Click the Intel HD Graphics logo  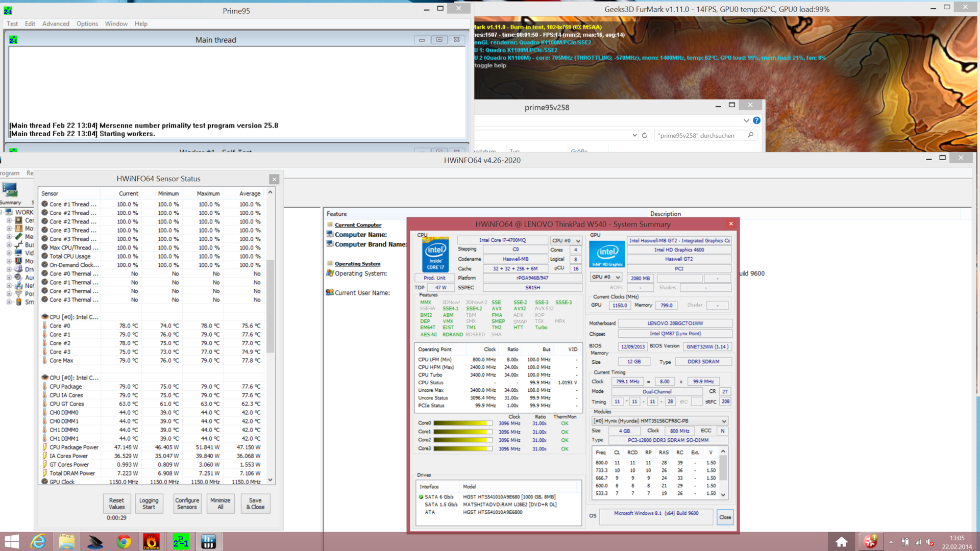coord(607,254)
